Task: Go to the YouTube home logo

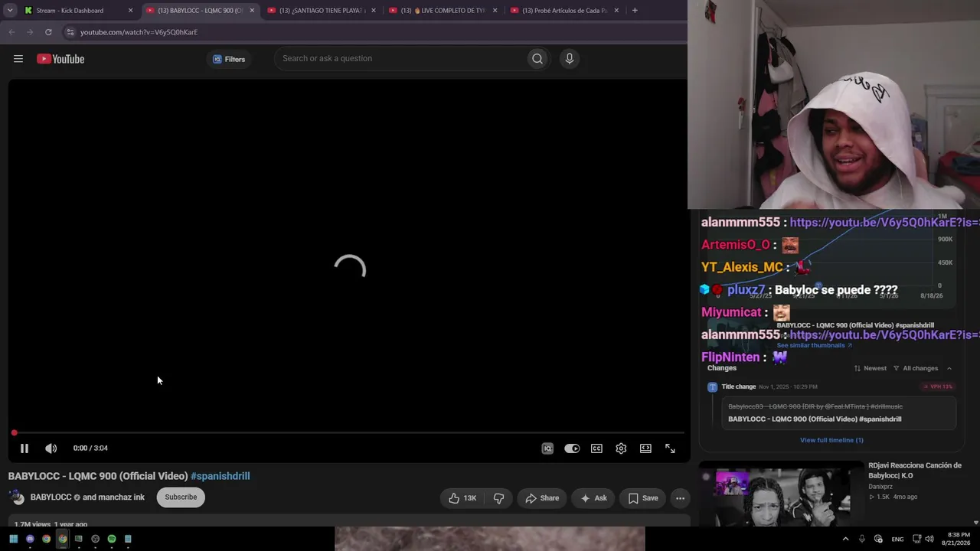Action: 60,59
